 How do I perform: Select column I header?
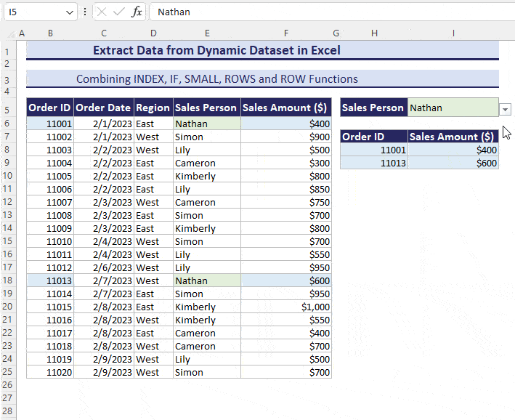(453, 33)
